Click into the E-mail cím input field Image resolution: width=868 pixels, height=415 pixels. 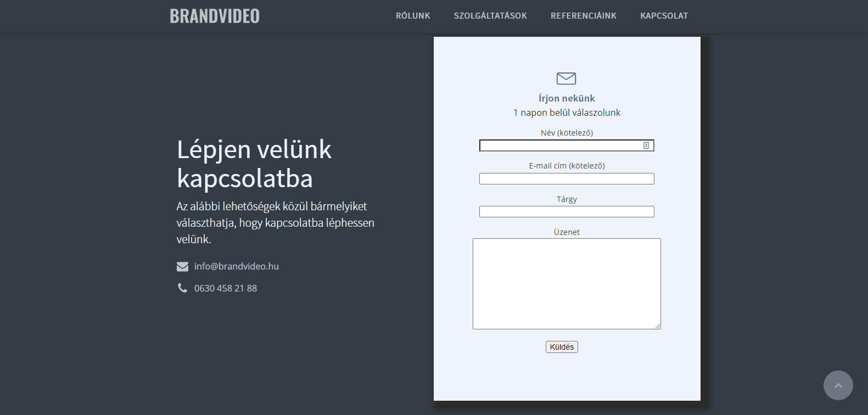(567, 179)
